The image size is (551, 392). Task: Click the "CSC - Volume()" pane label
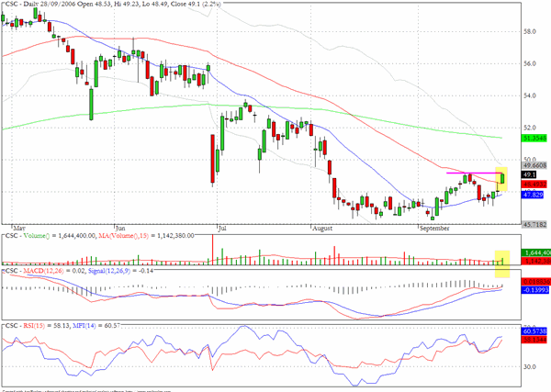(28, 236)
